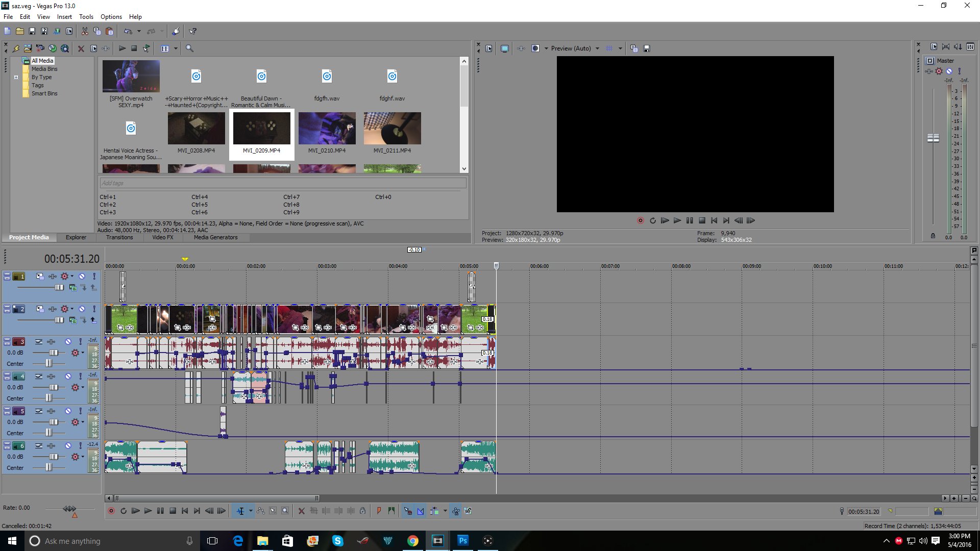Viewport: 980px width, 551px height.
Task: Import media using the folder icon
Action: tap(27, 48)
